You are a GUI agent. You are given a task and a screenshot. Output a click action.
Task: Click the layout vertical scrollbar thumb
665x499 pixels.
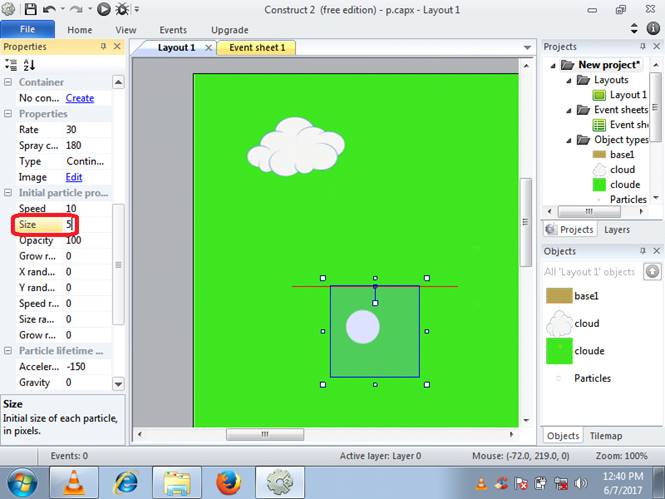click(526, 222)
